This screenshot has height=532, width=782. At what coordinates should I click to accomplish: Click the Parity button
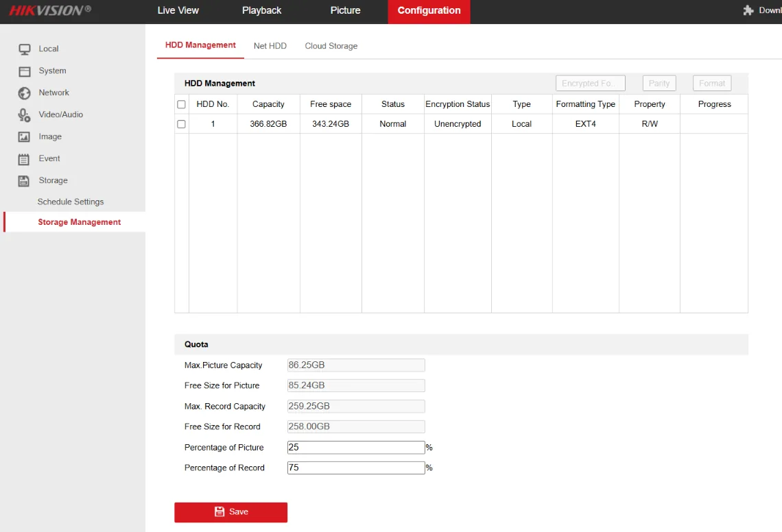pyautogui.click(x=659, y=83)
